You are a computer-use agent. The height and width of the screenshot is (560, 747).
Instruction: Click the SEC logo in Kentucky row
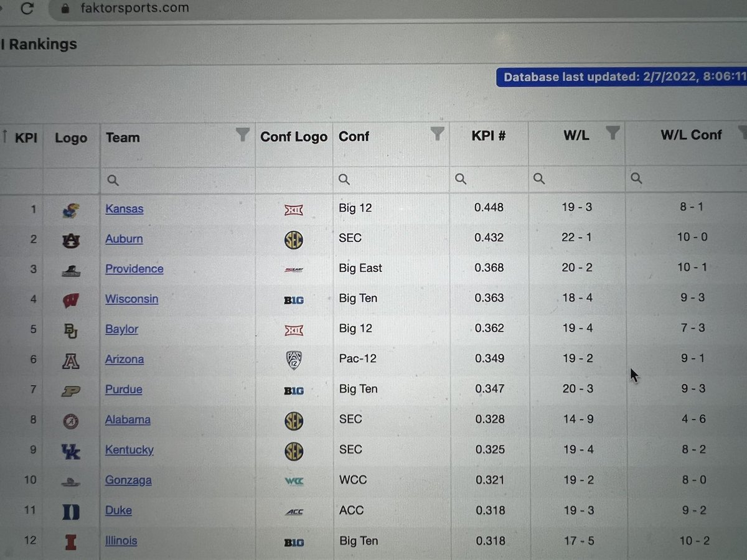pos(293,451)
